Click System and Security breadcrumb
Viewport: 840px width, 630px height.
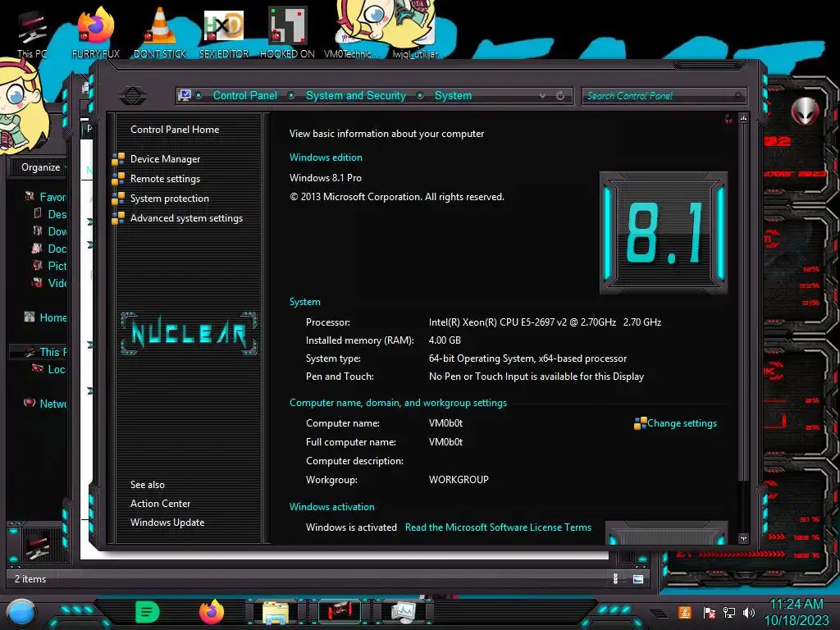[356, 95]
